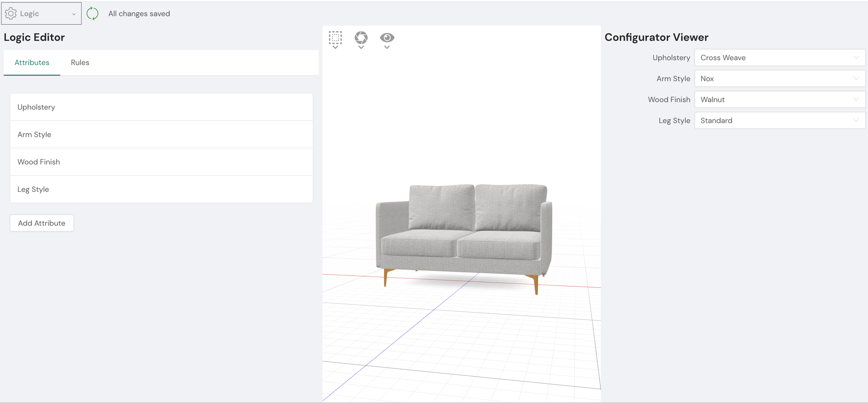The width and height of the screenshot is (868, 403).
Task: Click the gear icon beside Logic
Action: pyautogui.click(x=11, y=14)
